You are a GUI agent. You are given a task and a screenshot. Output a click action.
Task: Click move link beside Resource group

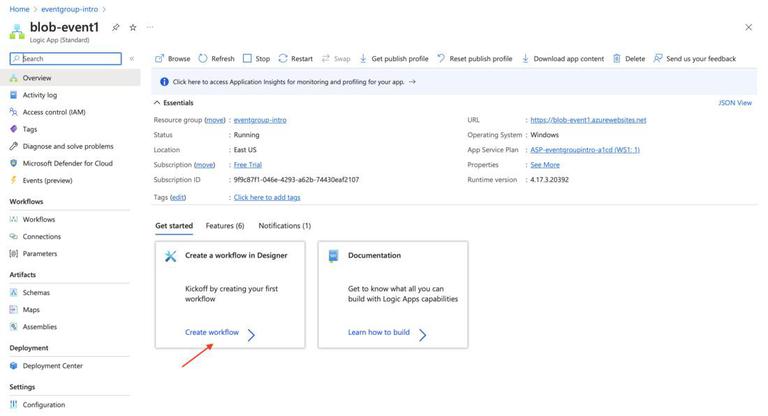click(215, 120)
